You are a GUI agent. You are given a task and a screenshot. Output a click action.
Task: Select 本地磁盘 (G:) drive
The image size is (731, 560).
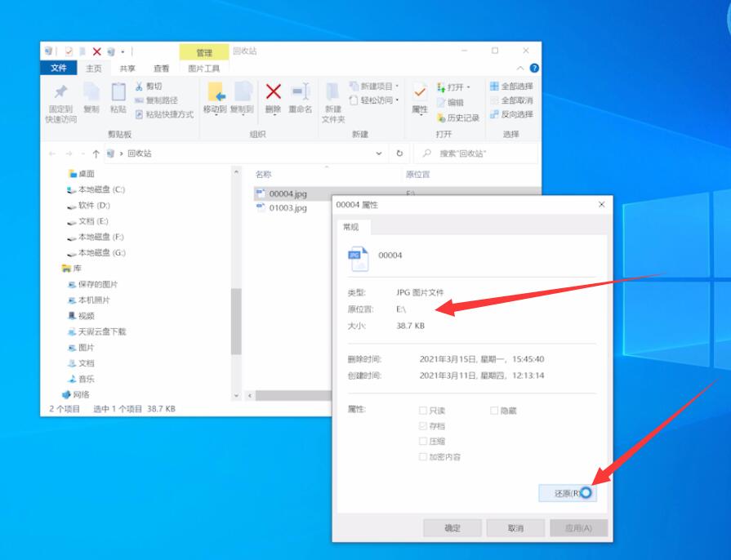[x=96, y=253]
